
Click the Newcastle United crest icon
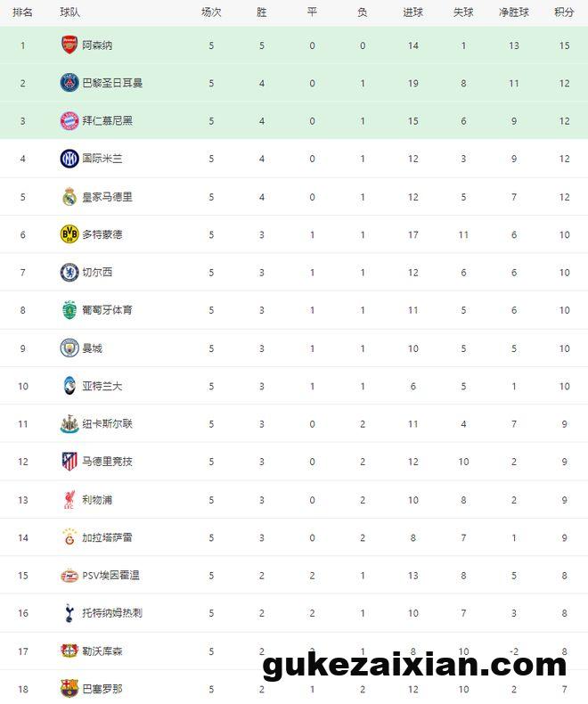[69, 423]
